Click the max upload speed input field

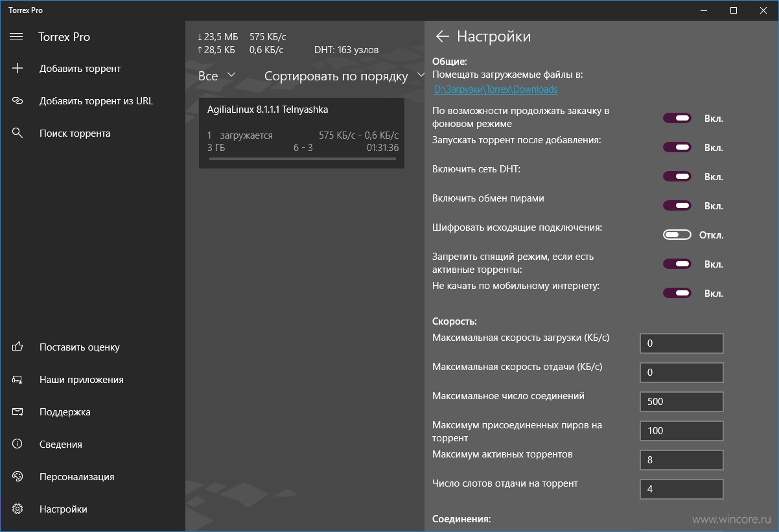pyautogui.click(x=681, y=373)
